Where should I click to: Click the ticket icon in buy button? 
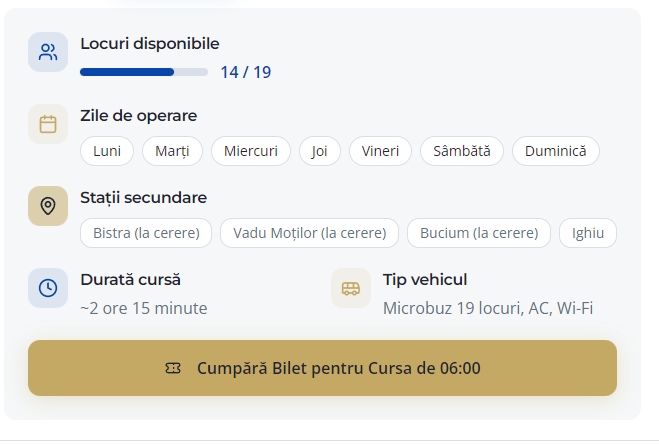pos(173,368)
